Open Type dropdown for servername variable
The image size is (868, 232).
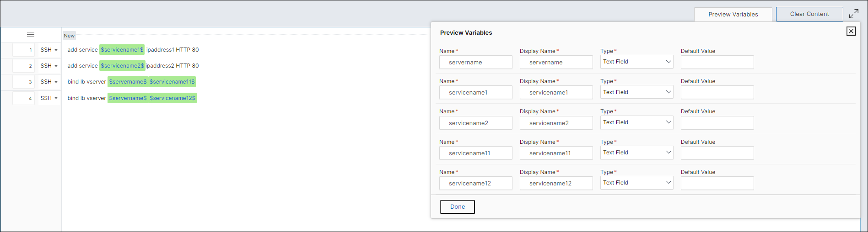(637, 62)
